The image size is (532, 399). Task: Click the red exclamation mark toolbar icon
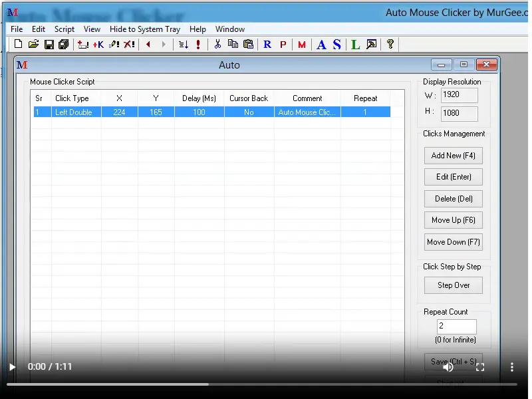(198, 45)
